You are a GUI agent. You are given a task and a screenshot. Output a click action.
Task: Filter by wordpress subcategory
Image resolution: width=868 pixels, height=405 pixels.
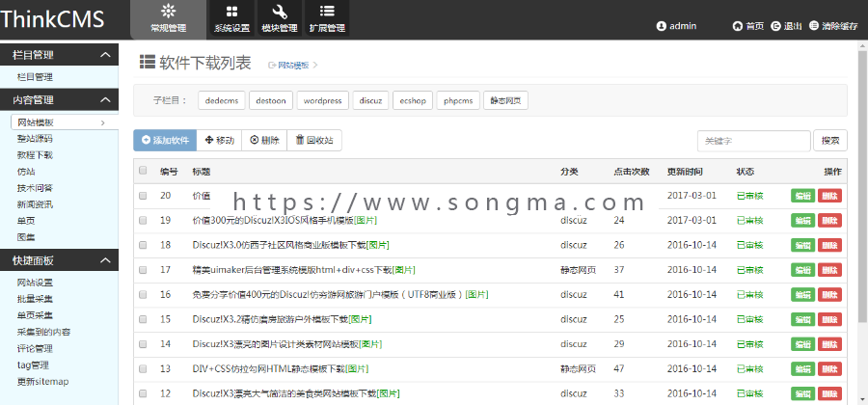click(323, 100)
